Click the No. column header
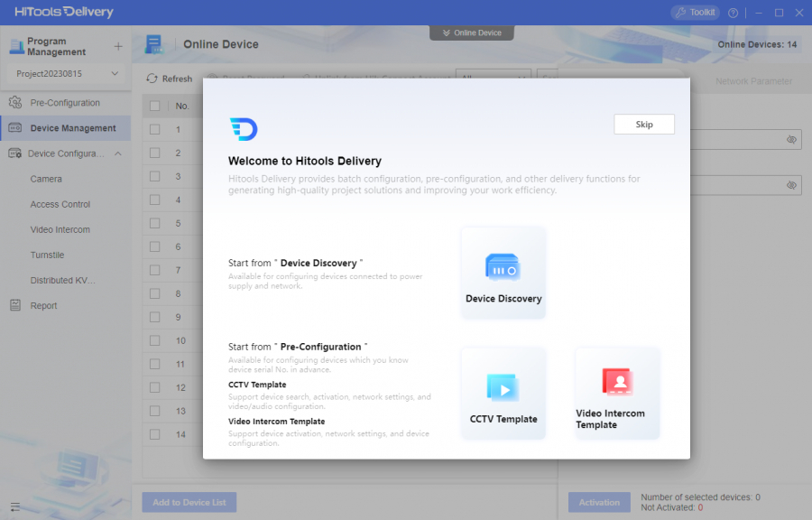The image size is (812, 520). point(182,107)
